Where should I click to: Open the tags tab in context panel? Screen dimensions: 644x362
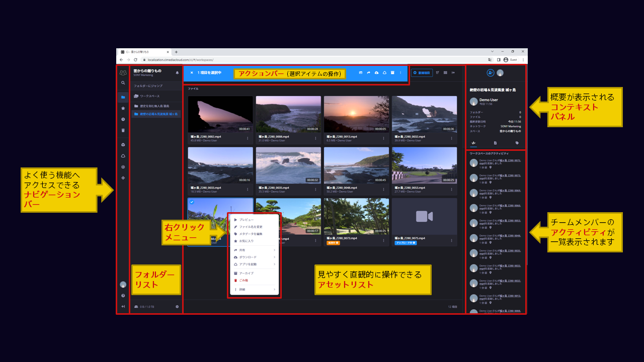point(517,143)
